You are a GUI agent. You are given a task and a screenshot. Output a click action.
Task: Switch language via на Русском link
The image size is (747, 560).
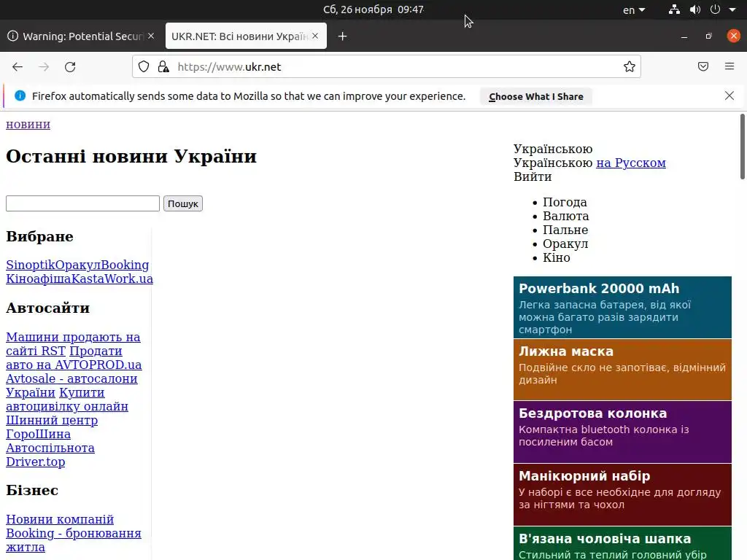click(631, 163)
